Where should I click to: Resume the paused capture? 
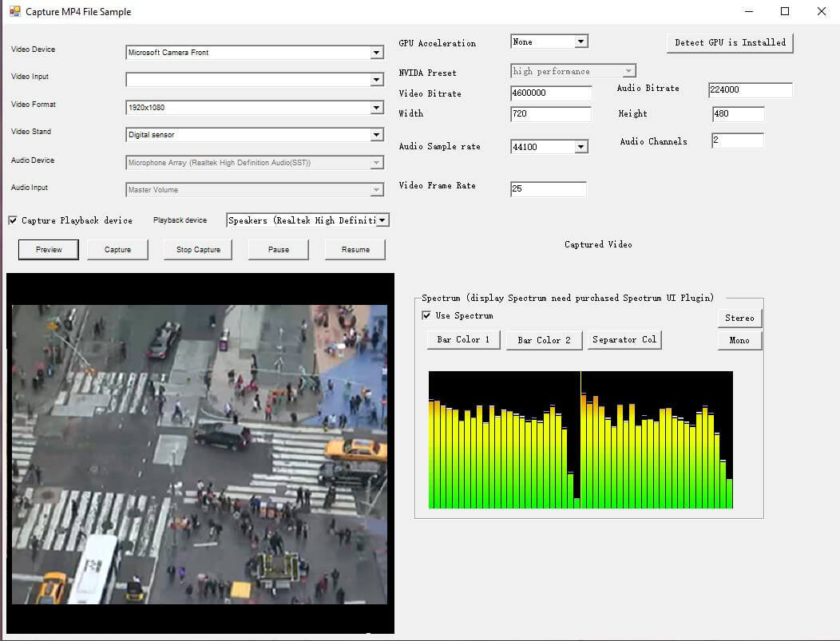tap(355, 249)
